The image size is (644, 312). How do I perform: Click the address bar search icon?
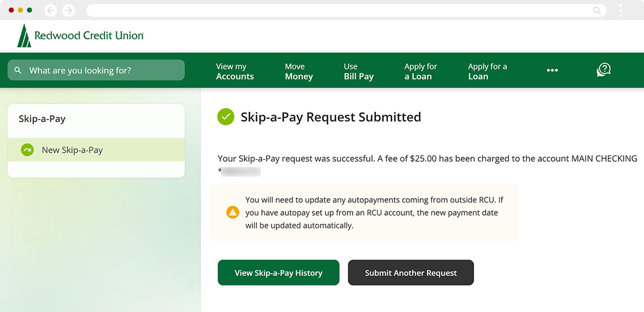tap(597, 10)
